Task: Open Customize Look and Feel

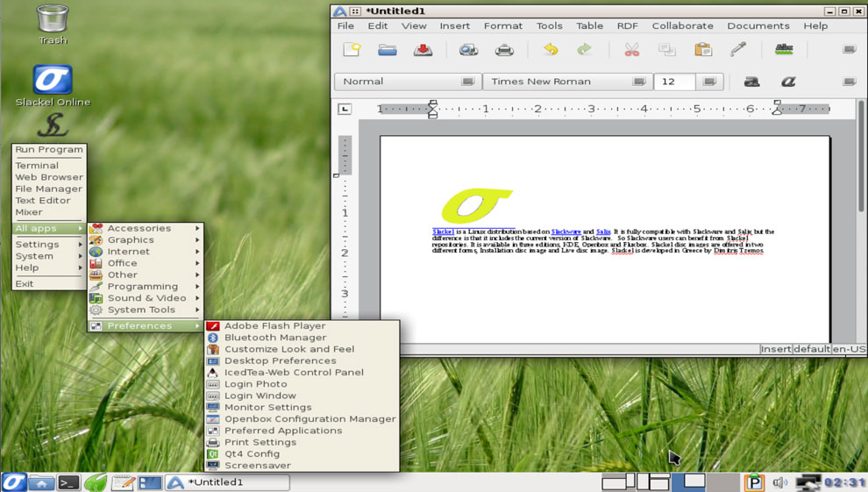Action: [x=302, y=349]
